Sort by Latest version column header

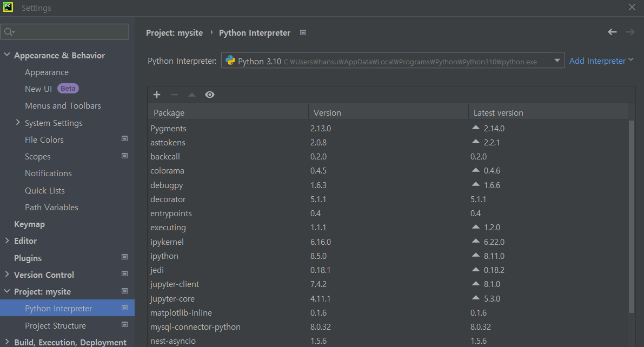pyautogui.click(x=548, y=112)
